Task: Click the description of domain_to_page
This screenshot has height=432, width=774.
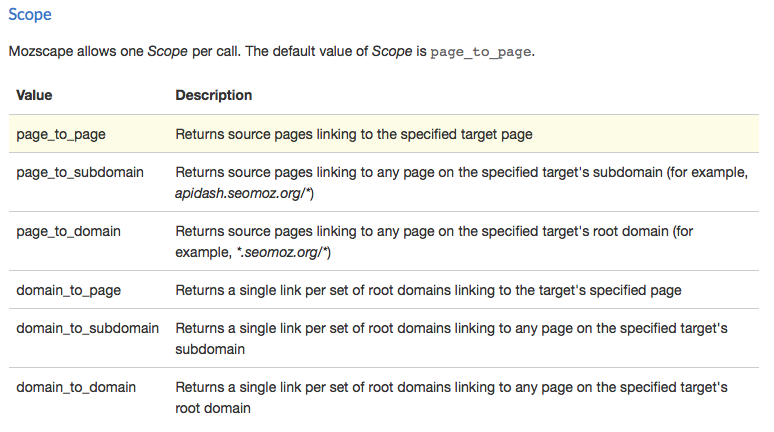Action: coord(428,290)
